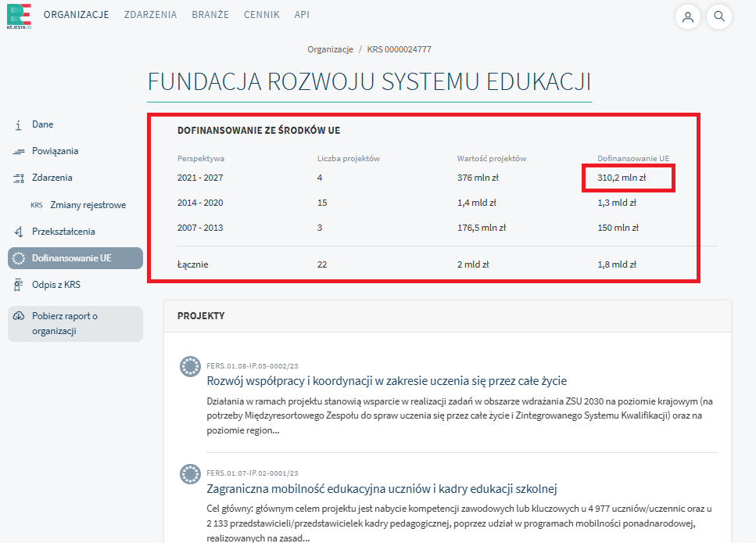
Task: Open the API menu
Action: point(302,15)
